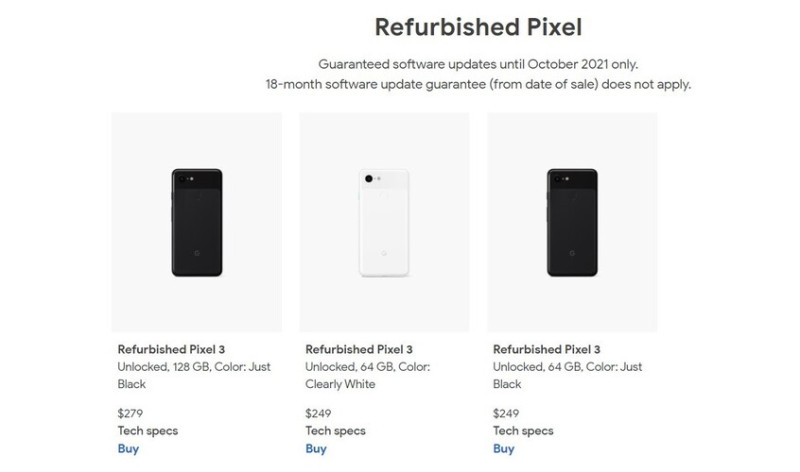
Task: Click the $279 price
Action: [130, 412]
